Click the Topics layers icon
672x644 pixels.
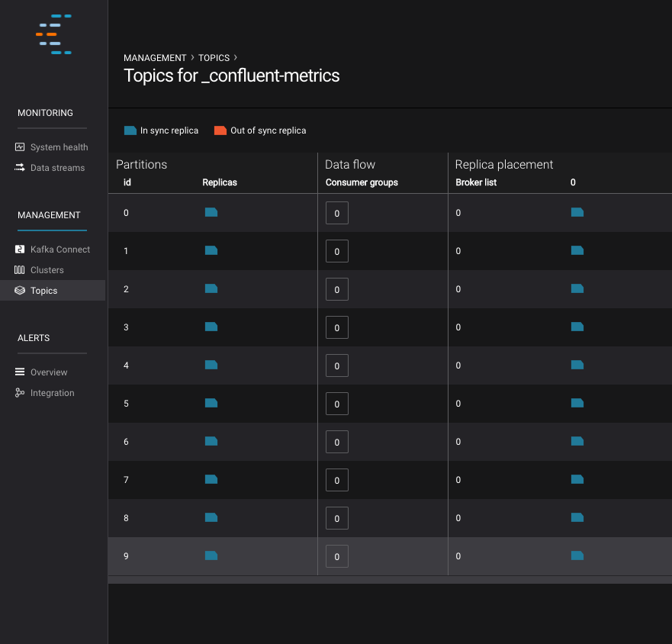[20, 291]
